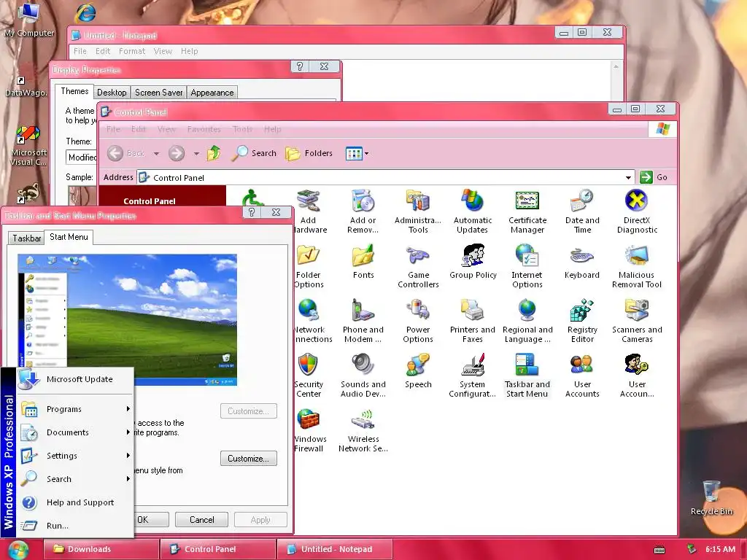Open Add Hardware in Control Panel
Screen dimensions: 747x560
pyautogui.click(x=309, y=211)
